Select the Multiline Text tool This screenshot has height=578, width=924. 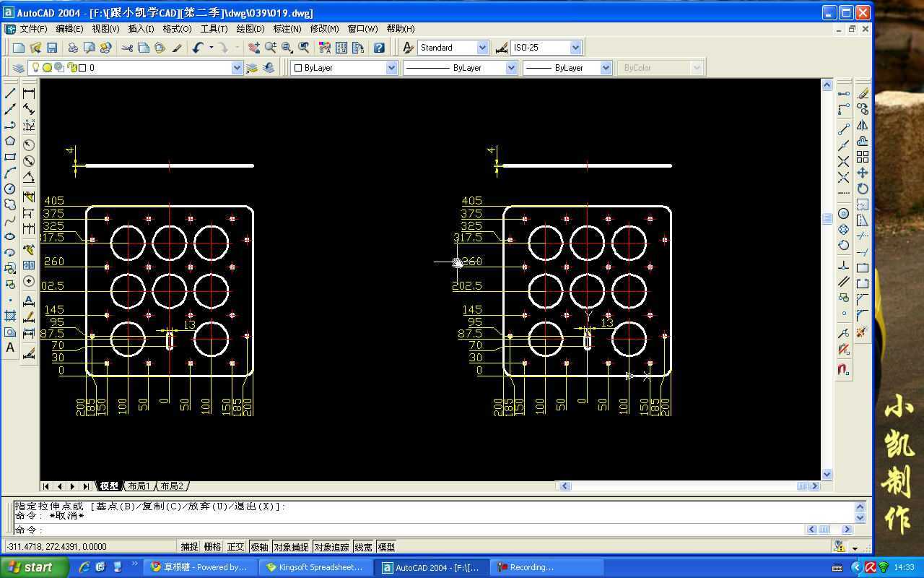coord(10,348)
